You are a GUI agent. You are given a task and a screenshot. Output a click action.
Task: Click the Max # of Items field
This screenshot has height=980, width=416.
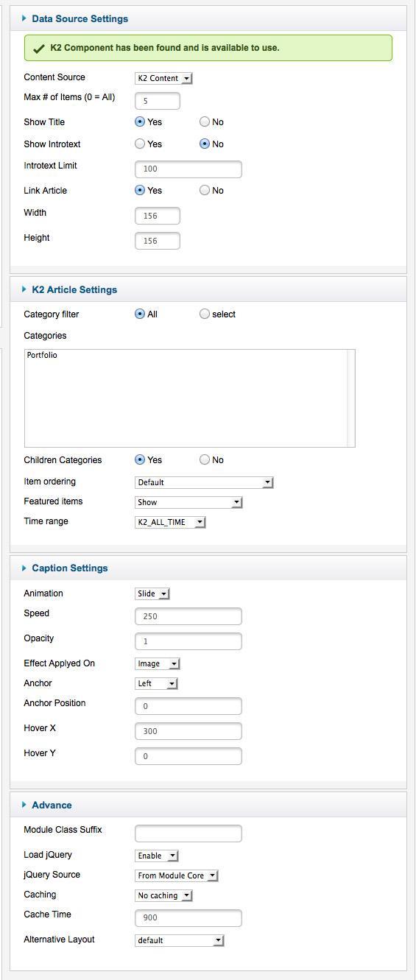coord(158,101)
